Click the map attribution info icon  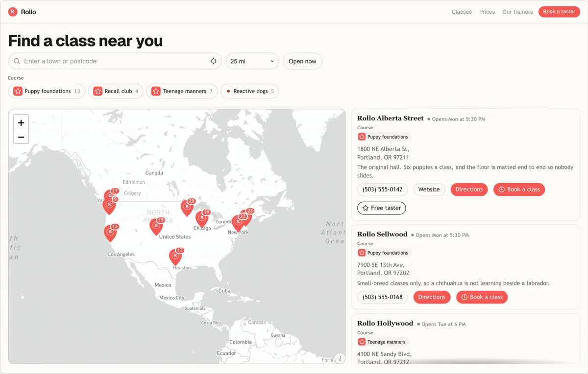[x=340, y=358]
